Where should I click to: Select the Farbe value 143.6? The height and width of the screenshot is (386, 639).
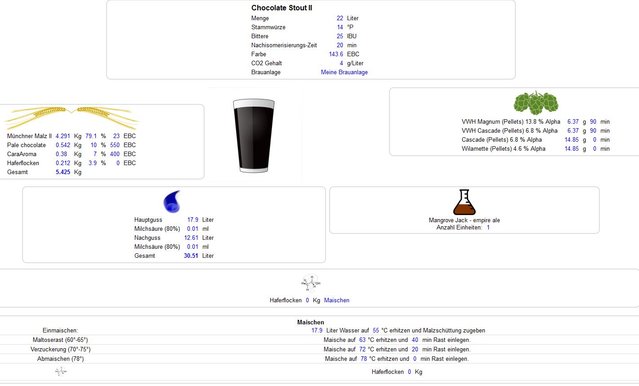pyautogui.click(x=336, y=54)
